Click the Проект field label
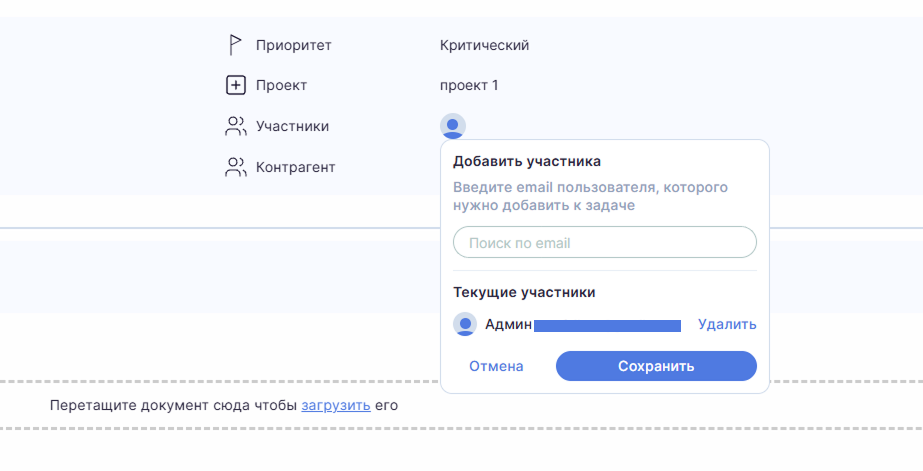The height and width of the screenshot is (471, 923). pos(281,86)
